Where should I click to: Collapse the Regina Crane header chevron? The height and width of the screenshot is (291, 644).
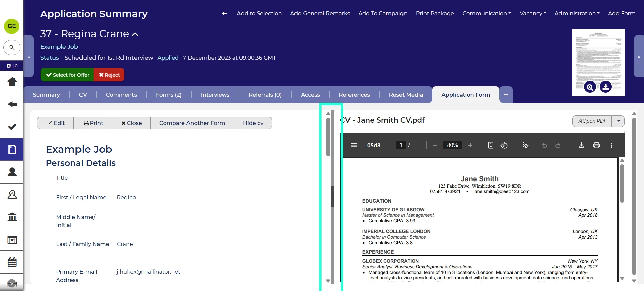tap(135, 34)
